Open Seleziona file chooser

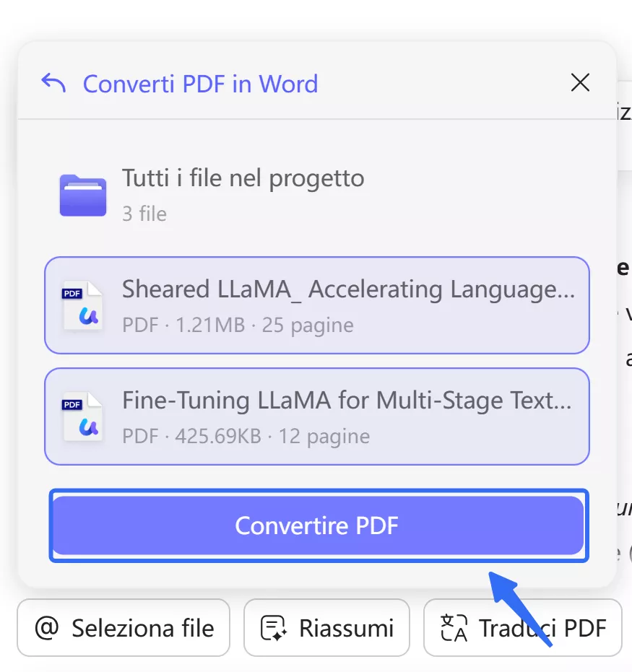[x=123, y=627]
